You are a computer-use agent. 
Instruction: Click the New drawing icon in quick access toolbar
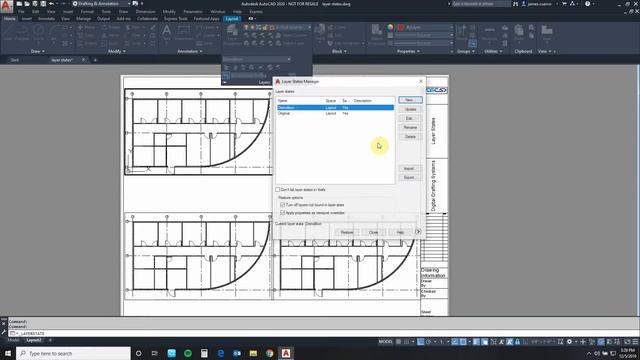[19, 4]
